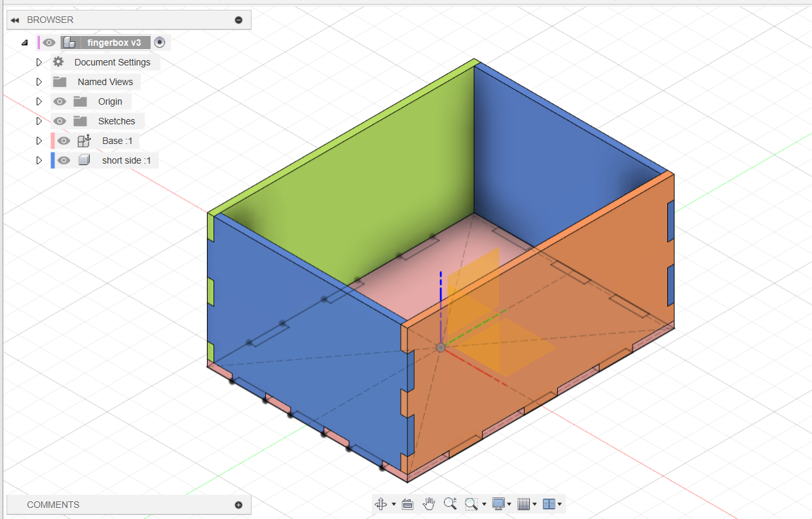Expand the Origin folder node
This screenshot has width=812, height=519.
point(39,101)
